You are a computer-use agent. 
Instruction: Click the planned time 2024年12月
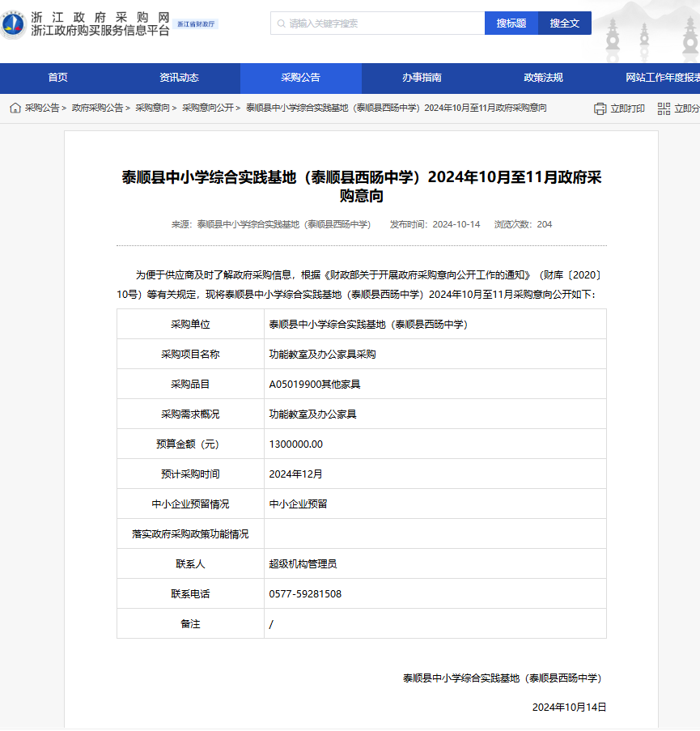coord(296,474)
